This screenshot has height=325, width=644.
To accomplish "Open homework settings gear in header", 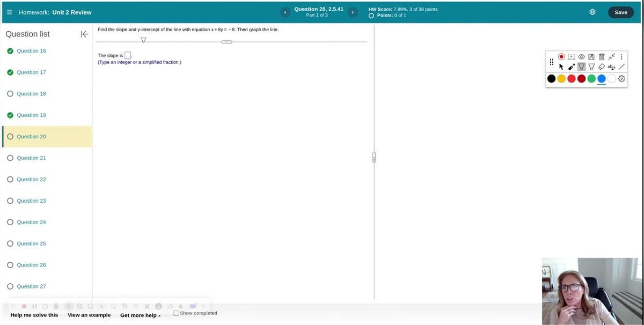I will point(592,12).
